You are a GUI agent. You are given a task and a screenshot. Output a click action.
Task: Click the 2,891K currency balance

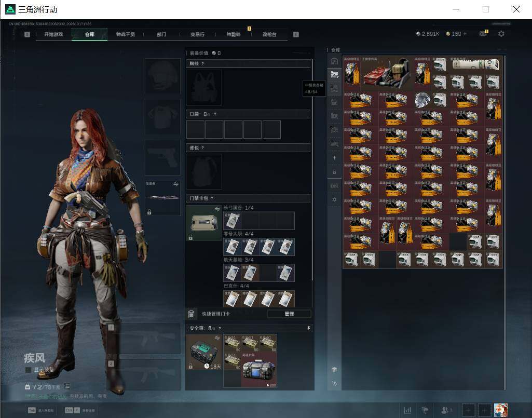coord(428,34)
